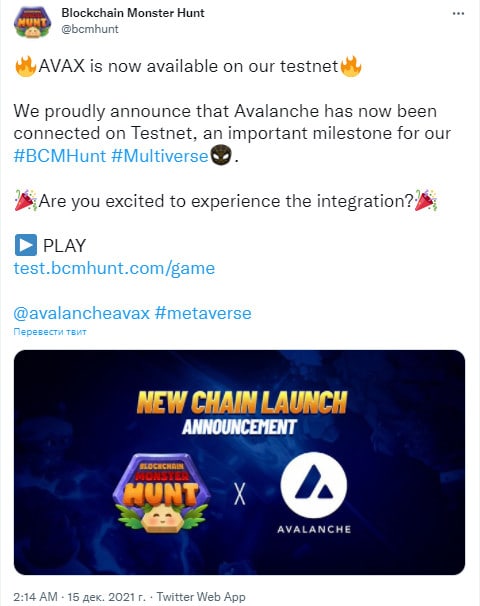
Task: Click the Monster Hunt logo in banner
Action: (x=162, y=493)
